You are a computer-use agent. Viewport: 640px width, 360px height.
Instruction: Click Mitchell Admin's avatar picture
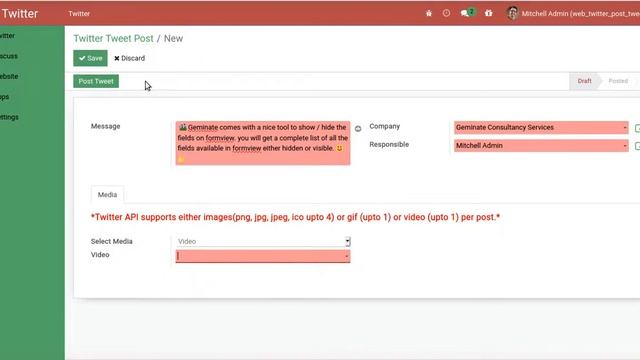coord(512,13)
